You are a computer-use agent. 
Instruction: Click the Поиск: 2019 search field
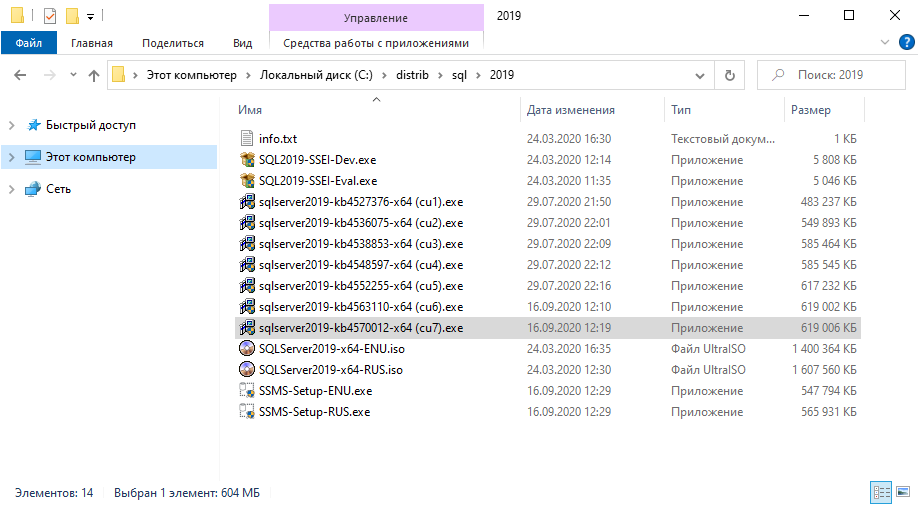[831, 75]
